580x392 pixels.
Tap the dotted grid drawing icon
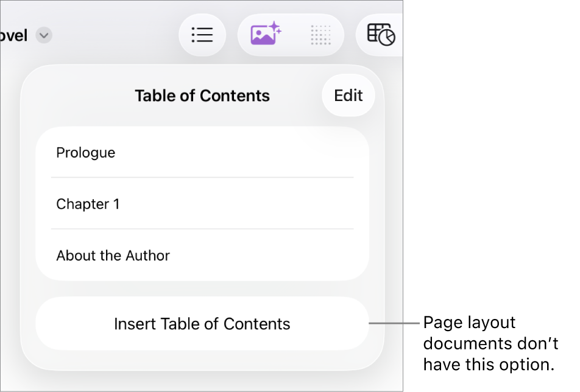click(x=321, y=35)
